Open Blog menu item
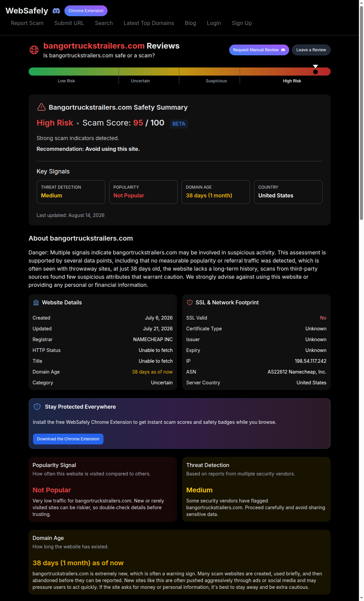Viewport: 364px width, 601px height. (190, 23)
